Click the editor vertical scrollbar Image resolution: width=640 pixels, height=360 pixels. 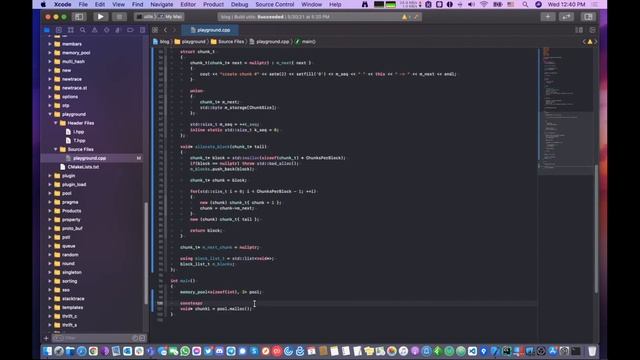(x=596, y=229)
